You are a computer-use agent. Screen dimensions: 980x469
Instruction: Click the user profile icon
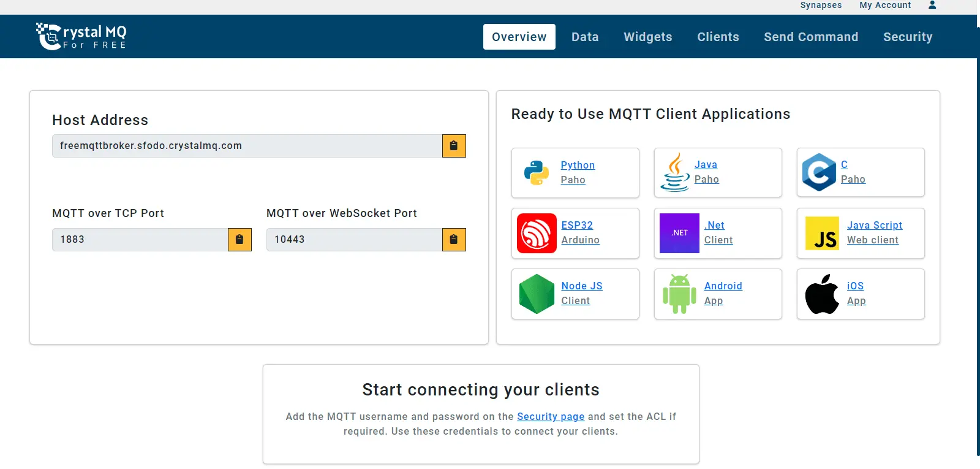pos(932,5)
